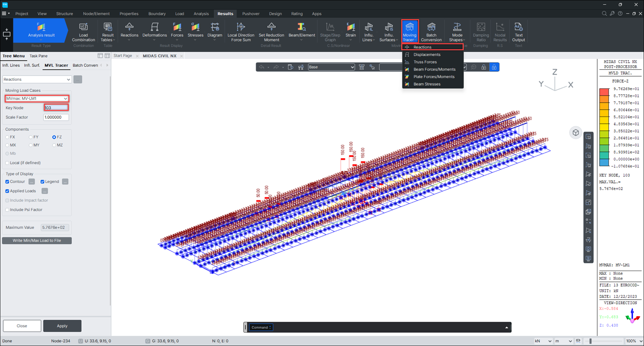Screen dimensions: 644x346
Task: Click the Moving Tracer ribbon icon
Action: [409, 31]
